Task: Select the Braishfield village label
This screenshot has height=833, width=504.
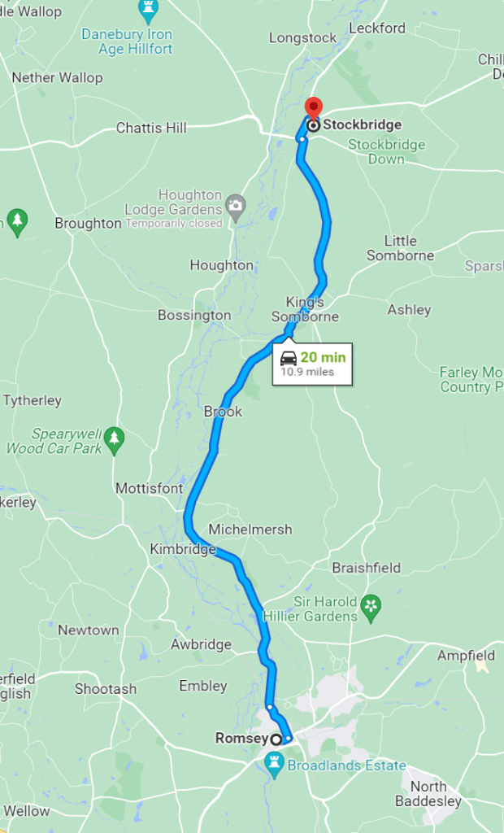Action: 367,568
